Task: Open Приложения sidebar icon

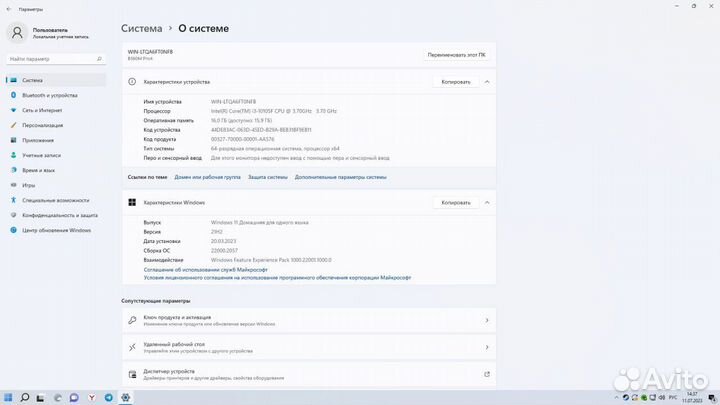Action: [13, 140]
